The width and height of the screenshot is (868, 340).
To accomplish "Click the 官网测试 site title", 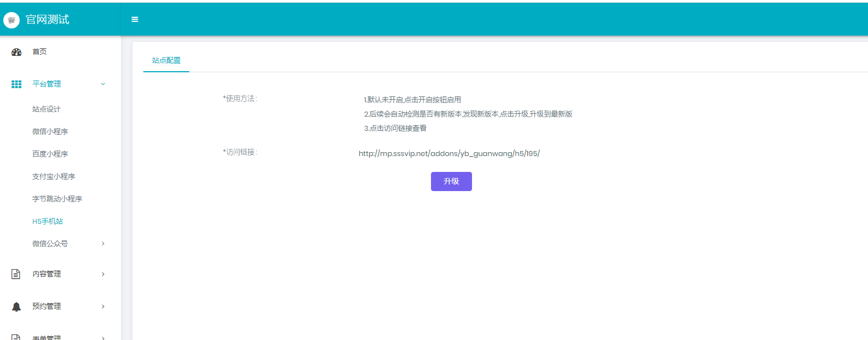I will pos(48,20).
